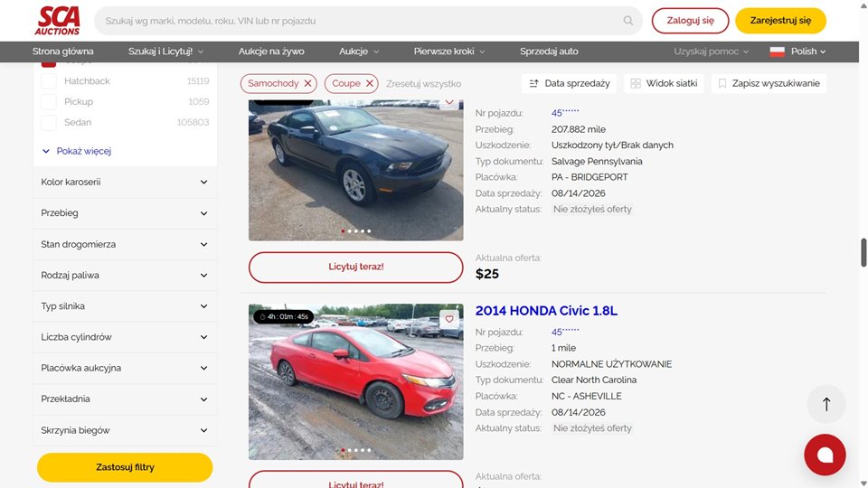Click the PA - BRIDGEPORT location text

pos(590,178)
